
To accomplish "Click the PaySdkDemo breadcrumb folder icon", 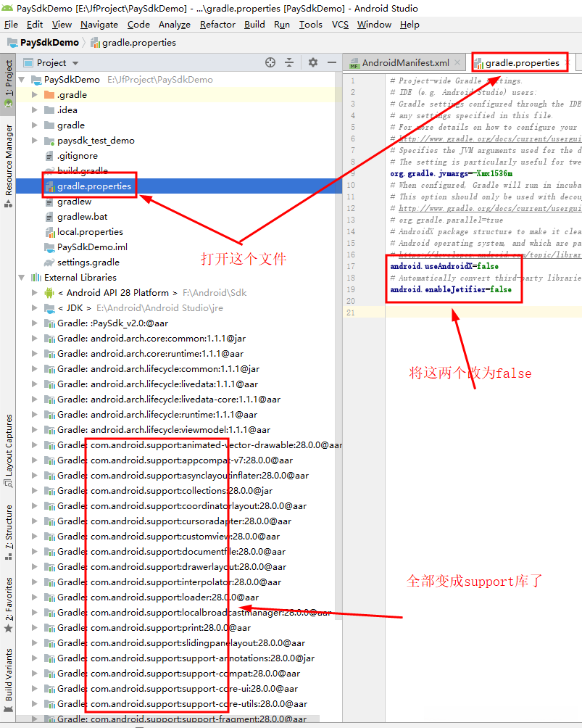I will click(x=12, y=43).
